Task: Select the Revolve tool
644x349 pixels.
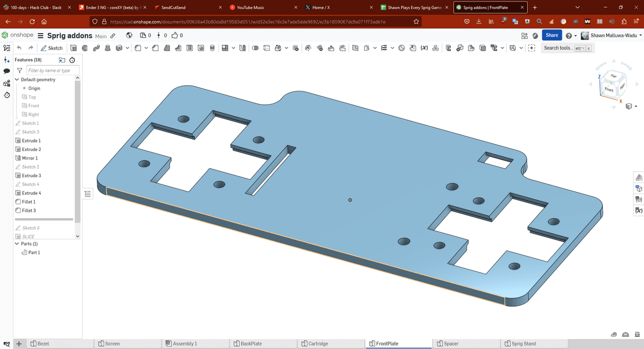Action: (85, 48)
